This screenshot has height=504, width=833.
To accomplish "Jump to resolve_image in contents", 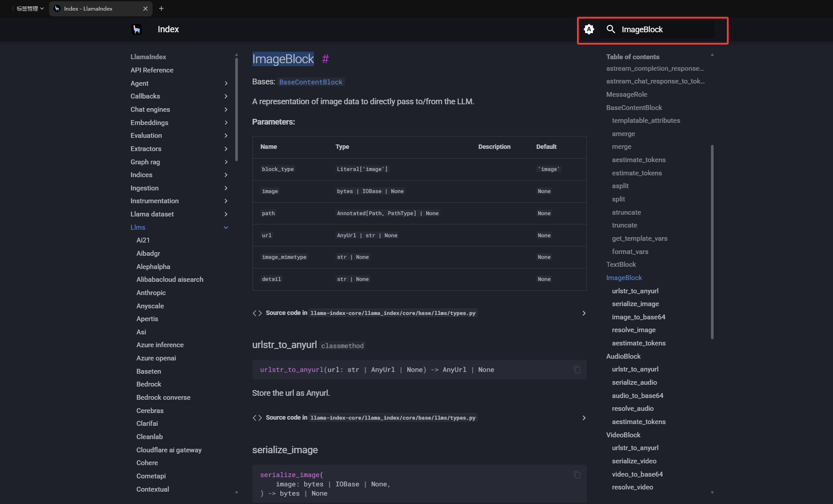I will click(x=634, y=330).
